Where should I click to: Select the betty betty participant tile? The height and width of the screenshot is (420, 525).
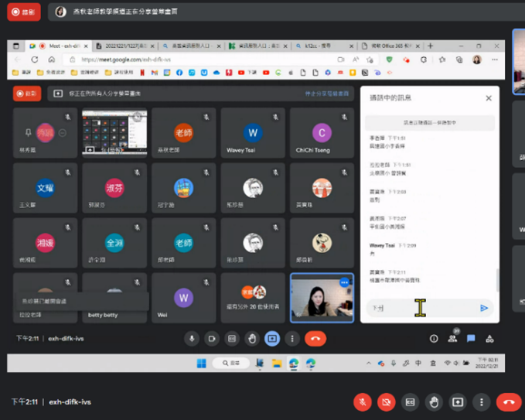click(x=114, y=298)
